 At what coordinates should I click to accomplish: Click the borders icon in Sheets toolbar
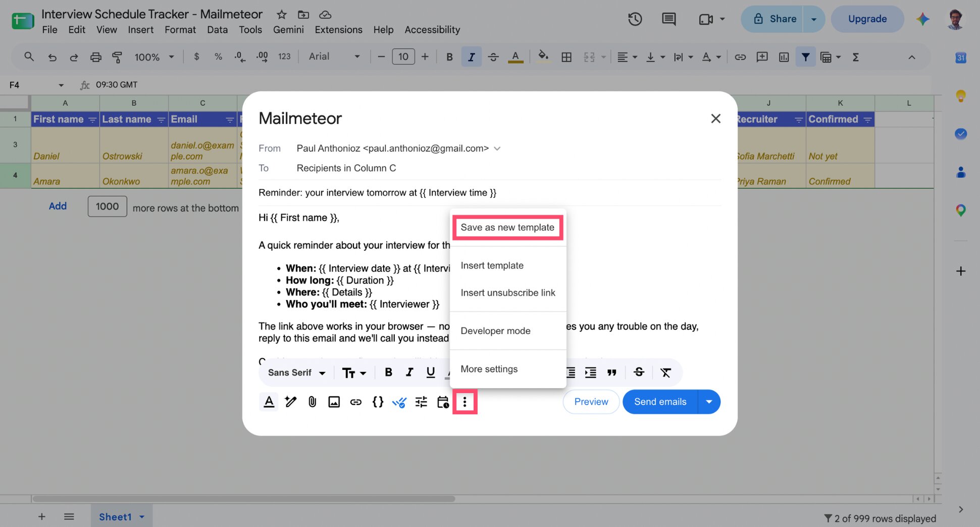(x=566, y=57)
